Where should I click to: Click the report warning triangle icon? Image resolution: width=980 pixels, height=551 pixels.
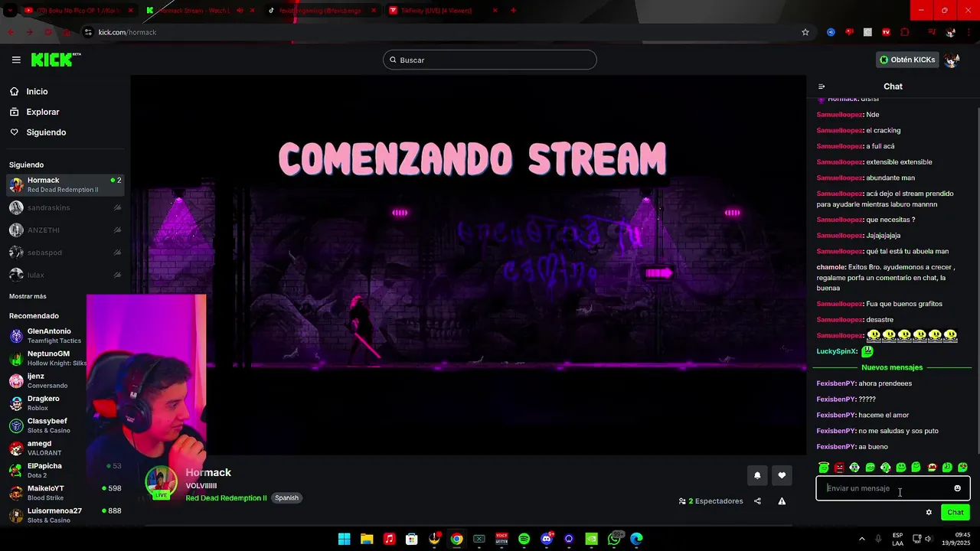tap(782, 501)
